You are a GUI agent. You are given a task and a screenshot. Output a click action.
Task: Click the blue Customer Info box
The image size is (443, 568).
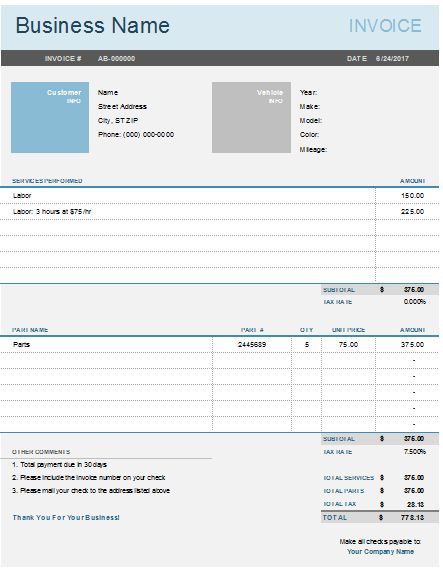pos(50,117)
